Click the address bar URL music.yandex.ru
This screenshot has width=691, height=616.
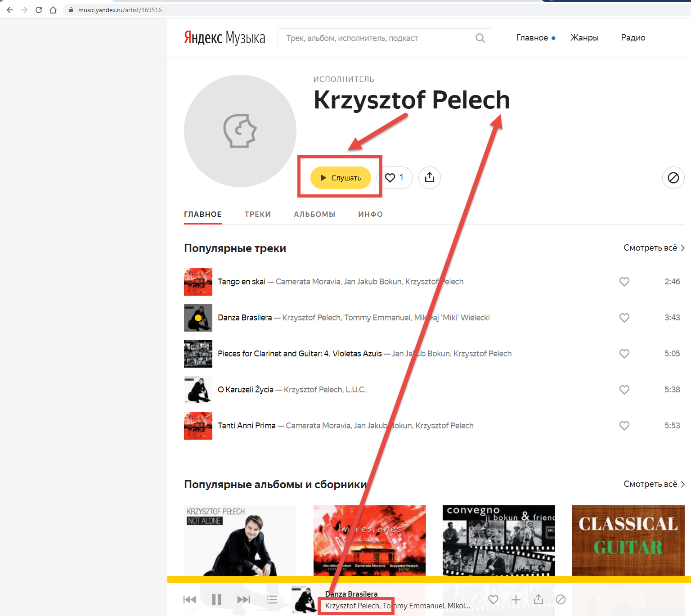point(120,10)
